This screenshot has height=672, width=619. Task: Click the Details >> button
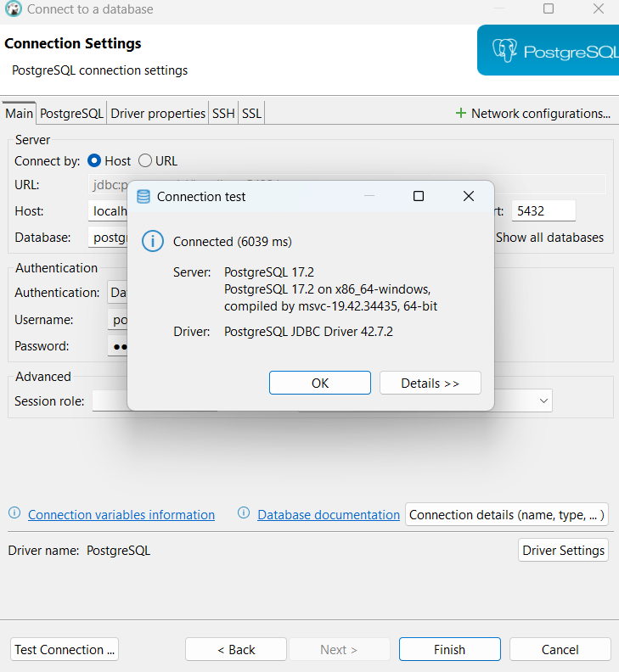pos(430,383)
